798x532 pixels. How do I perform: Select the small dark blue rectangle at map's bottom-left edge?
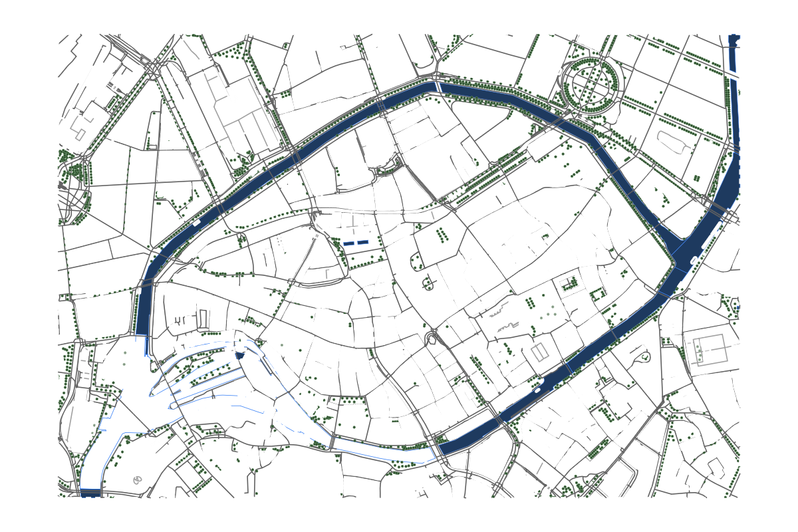[90, 493]
